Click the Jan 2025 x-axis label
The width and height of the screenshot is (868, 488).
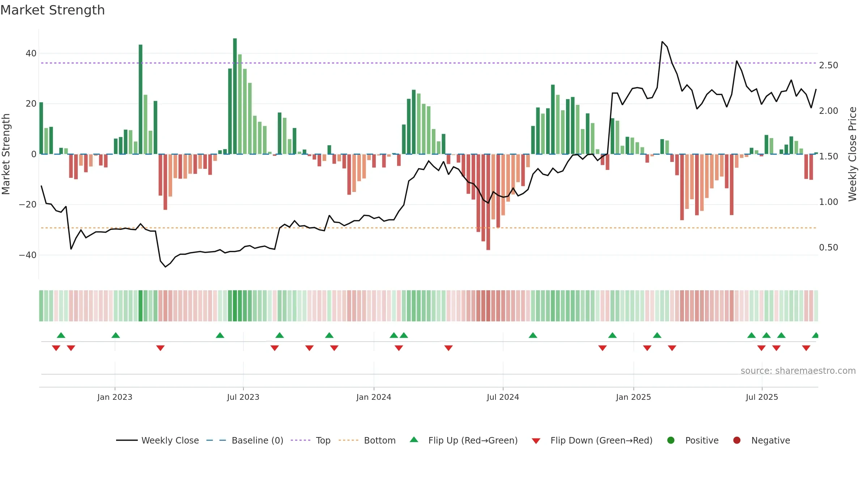click(633, 397)
